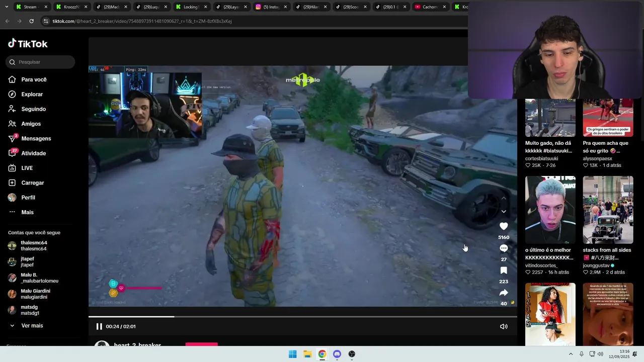Open File Explorer from taskbar
This screenshot has width=644, height=362.
pos(307,354)
